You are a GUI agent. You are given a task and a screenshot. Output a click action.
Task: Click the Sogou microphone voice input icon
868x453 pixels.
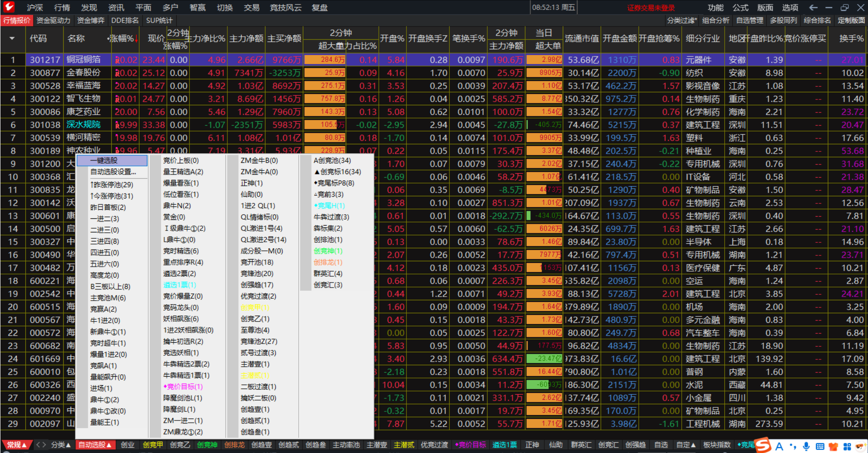click(x=807, y=446)
